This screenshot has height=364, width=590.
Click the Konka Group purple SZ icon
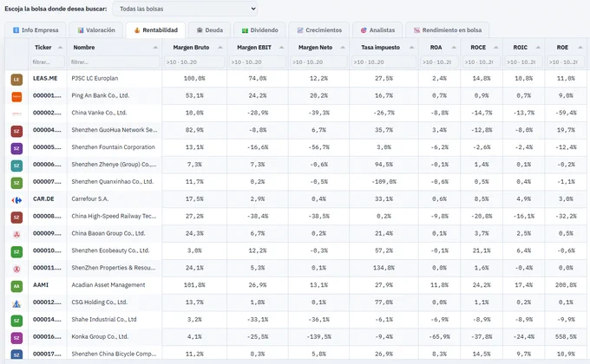pyautogui.click(x=16, y=338)
